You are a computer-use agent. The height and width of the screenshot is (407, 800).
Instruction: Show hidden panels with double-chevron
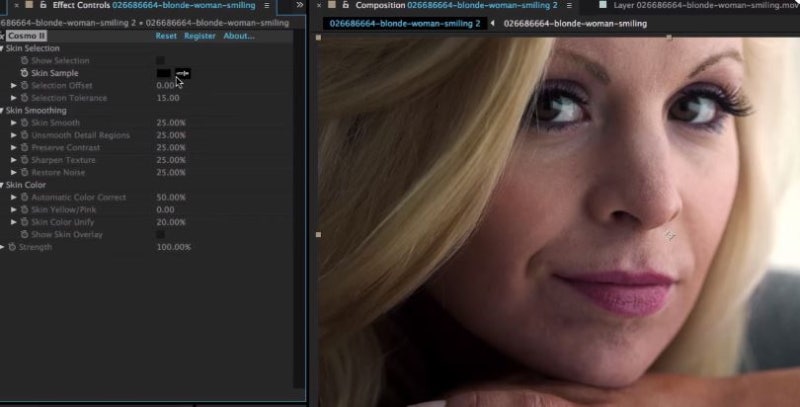[x=299, y=5]
